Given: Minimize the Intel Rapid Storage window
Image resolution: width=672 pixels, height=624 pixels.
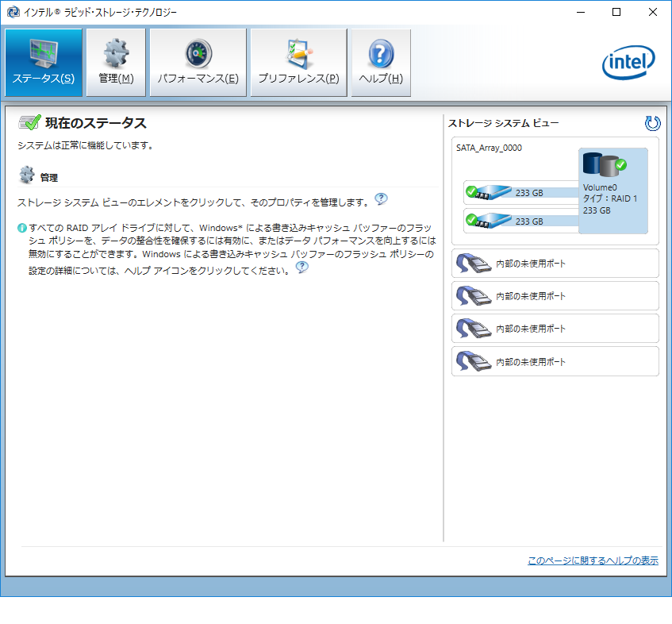Looking at the screenshot, I should (x=581, y=12).
